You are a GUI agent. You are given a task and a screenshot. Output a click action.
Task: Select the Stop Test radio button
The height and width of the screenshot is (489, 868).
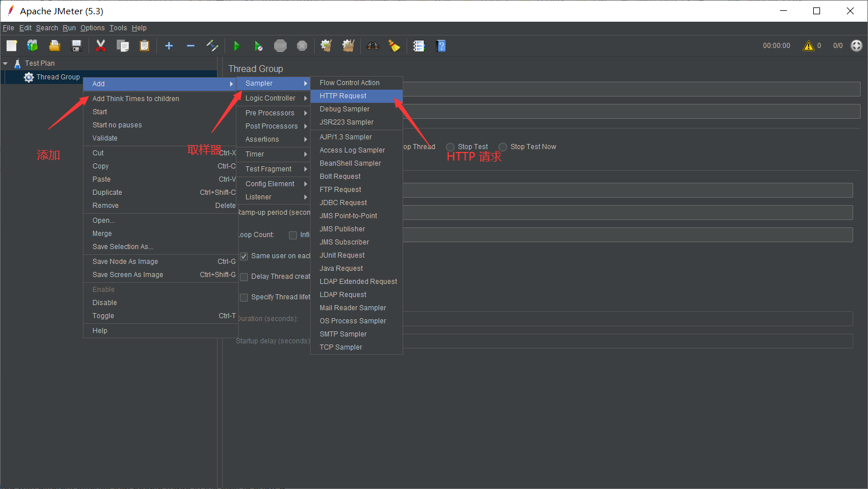tap(451, 147)
